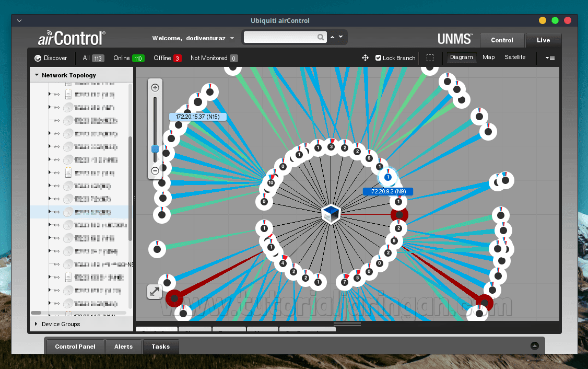
Task: Open the view options list menu icon
Action: click(x=550, y=58)
